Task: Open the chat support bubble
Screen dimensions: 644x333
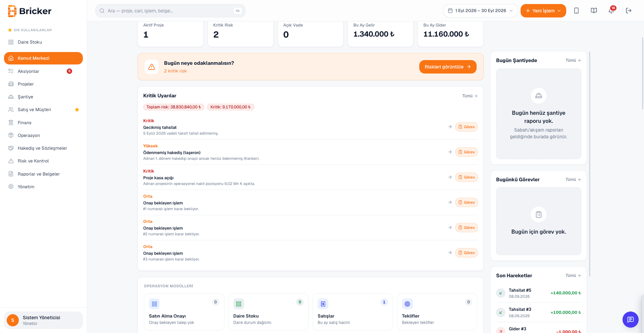Action: [630, 320]
